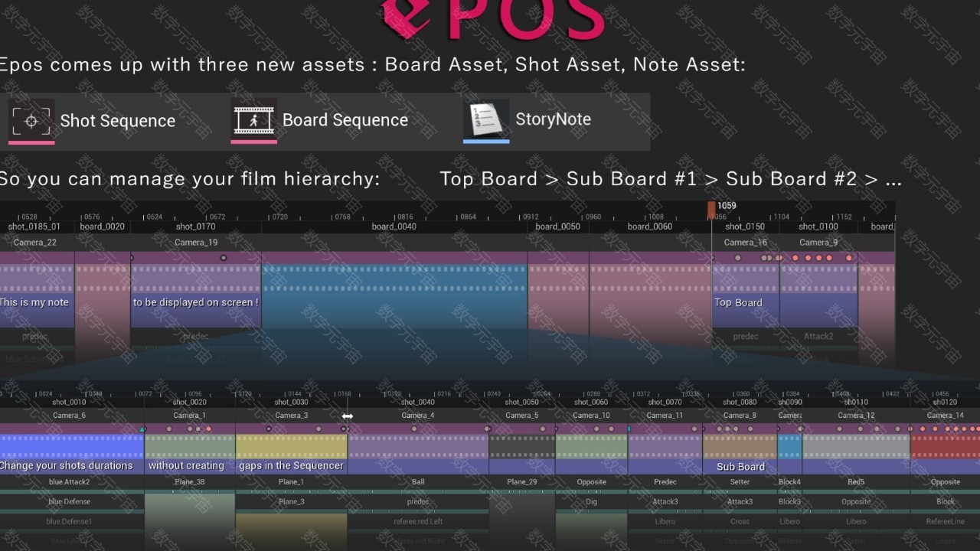
Task: Select the Shot Sequence label
Action: 117,121
